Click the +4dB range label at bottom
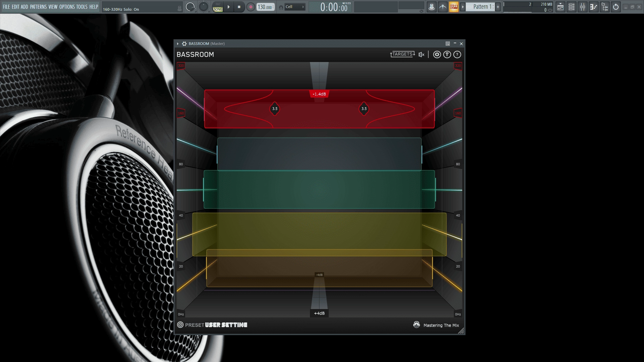This screenshot has height=362, width=644. click(319, 313)
